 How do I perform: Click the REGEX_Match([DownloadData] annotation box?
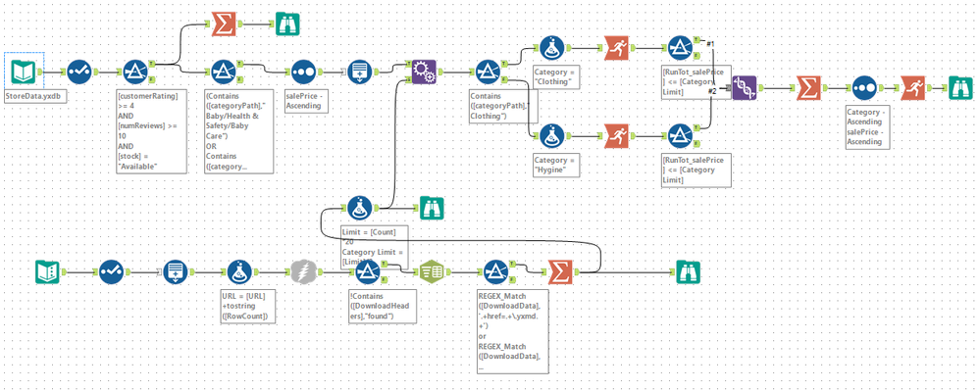tap(512, 331)
